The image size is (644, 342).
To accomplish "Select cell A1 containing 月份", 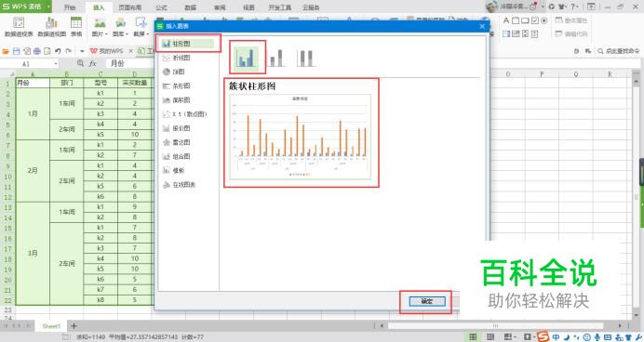I will pyautogui.click(x=33, y=83).
